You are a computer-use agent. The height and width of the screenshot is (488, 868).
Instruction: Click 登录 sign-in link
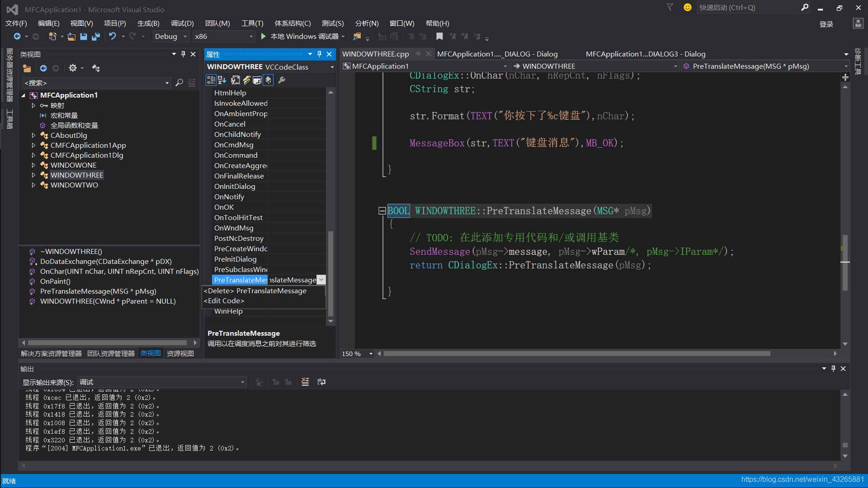(x=826, y=24)
